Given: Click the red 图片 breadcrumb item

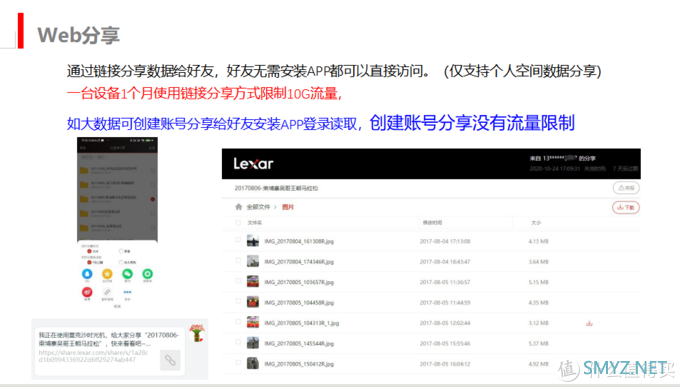Looking at the screenshot, I should pyautogui.click(x=288, y=207).
